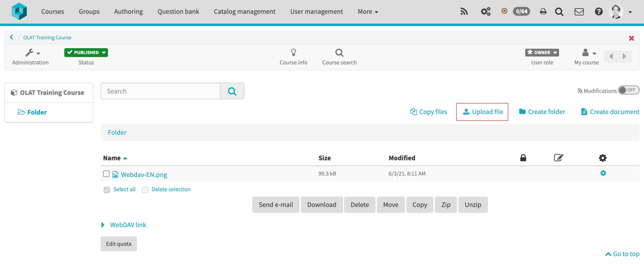Screen dimensions: 644x264
Task: Click the Delete button
Action: pyautogui.click(x=360, y=205)
